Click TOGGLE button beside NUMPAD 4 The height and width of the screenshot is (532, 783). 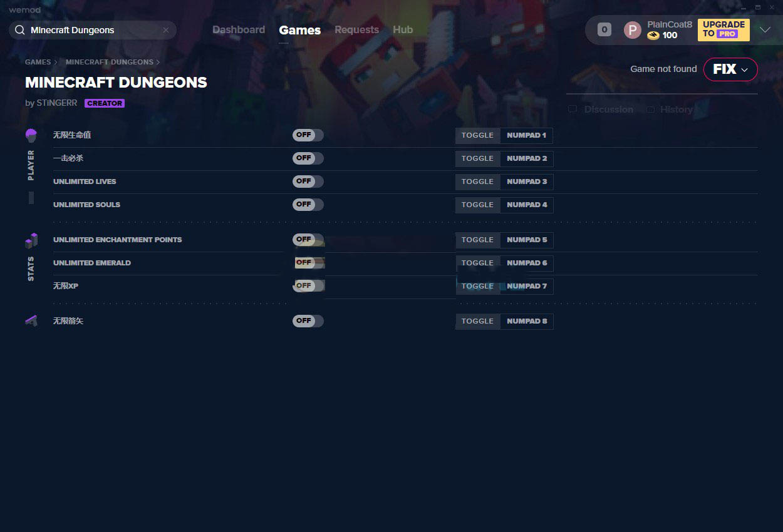pyautogui.click(x=478, y=205)
